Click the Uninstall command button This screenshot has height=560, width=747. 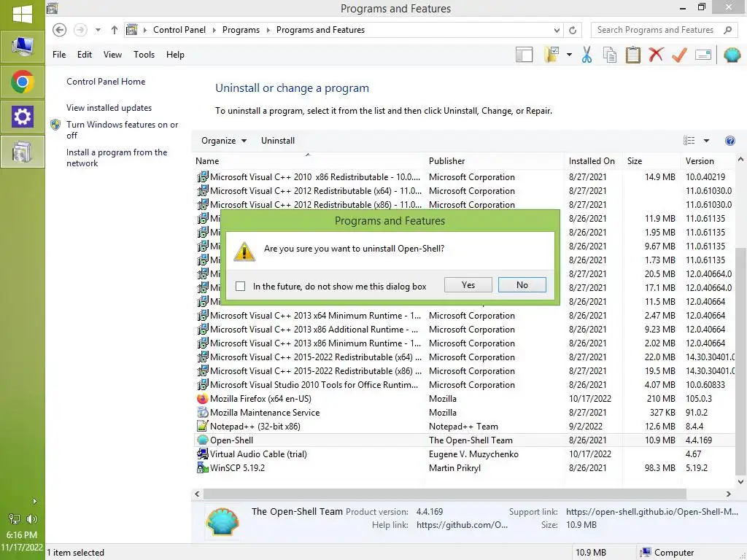[278, 141]
